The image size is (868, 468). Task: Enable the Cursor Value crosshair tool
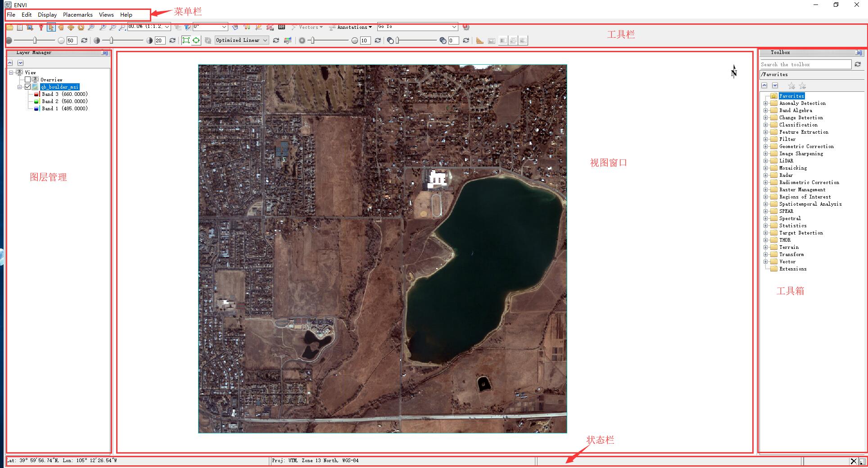(x=281, y=27)
